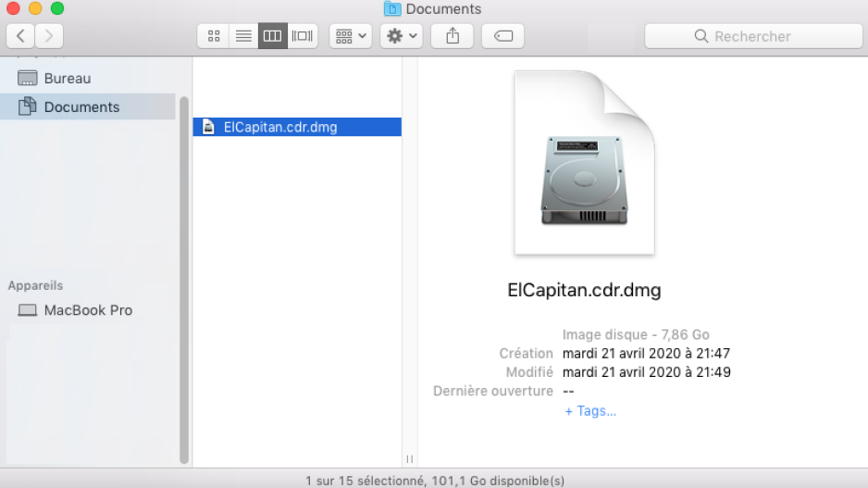Switch to Cover Flow gallery view
The height and width of the screenshot is (488, 868).
(x=303, y=36)
